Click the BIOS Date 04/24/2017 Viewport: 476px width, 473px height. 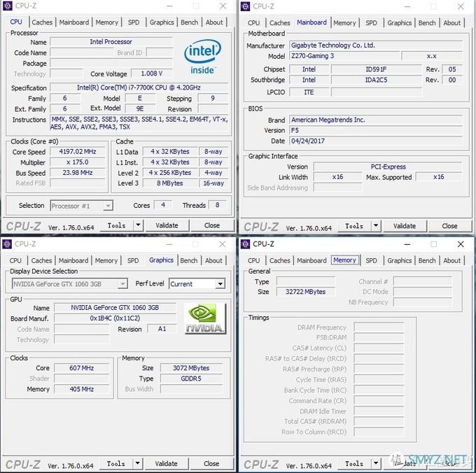[376, 141]
